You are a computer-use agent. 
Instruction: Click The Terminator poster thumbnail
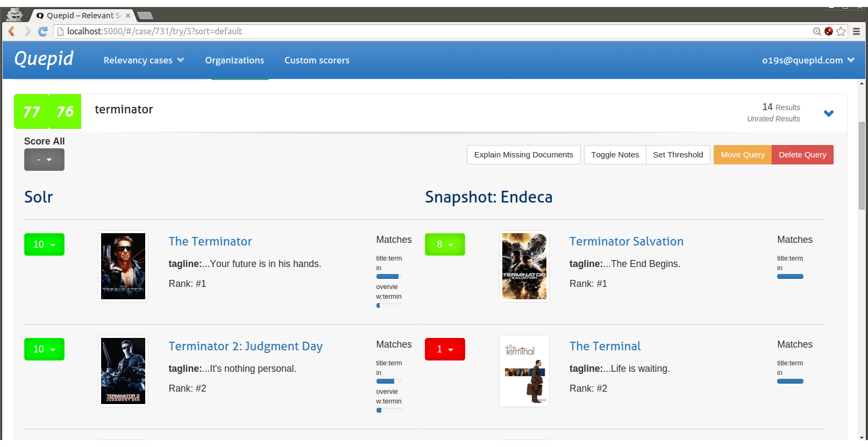click(123, 266)
